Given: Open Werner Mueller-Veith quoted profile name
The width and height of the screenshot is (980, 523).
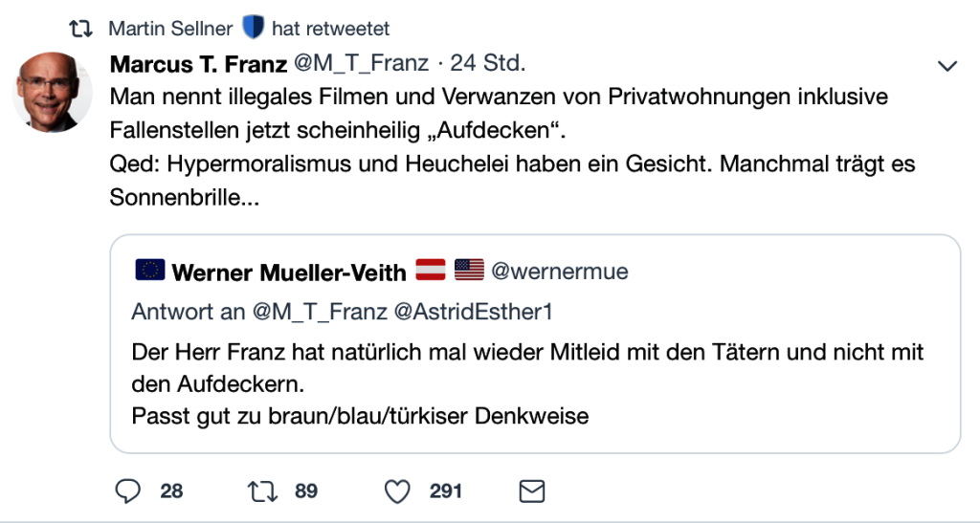Looking at the screenshot, I should pos(289,272).
